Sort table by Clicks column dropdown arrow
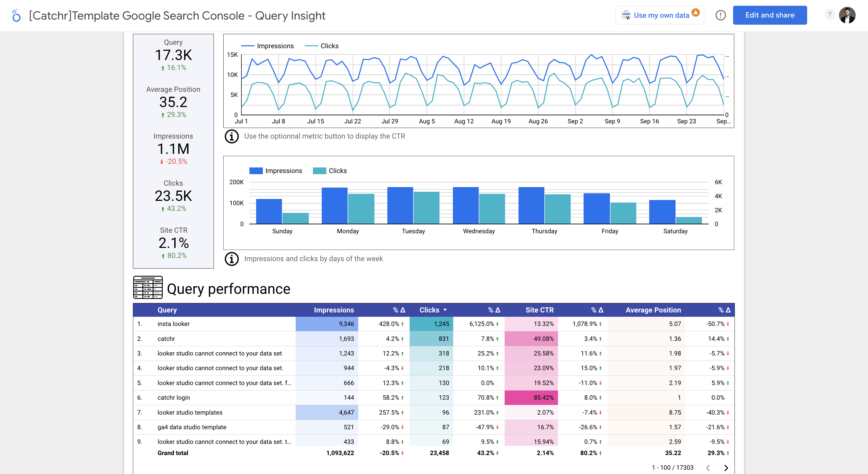Screen dimensions: 868x474 [x=445, y=310]
